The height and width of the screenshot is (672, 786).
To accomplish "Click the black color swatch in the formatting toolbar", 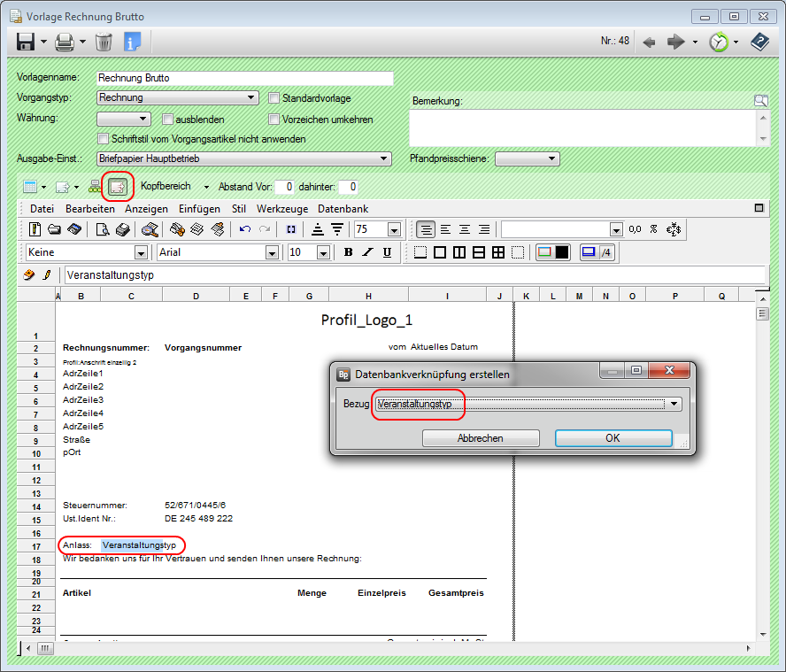I will 562,252.
